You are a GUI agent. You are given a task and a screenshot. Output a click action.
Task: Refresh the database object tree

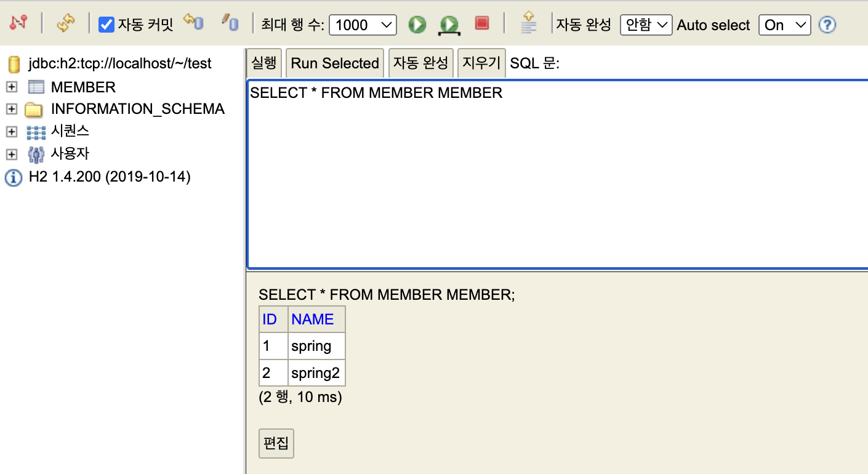(x=66, y=23)
